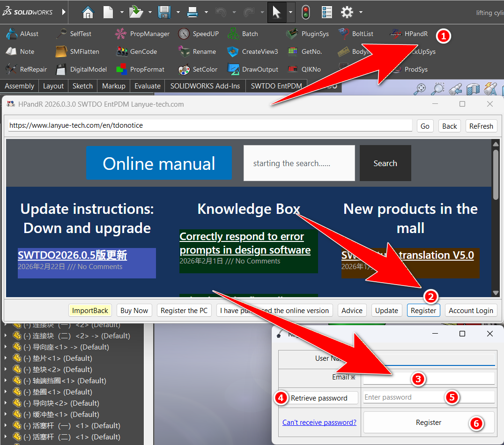Launch the SelfTest tool

74,34
